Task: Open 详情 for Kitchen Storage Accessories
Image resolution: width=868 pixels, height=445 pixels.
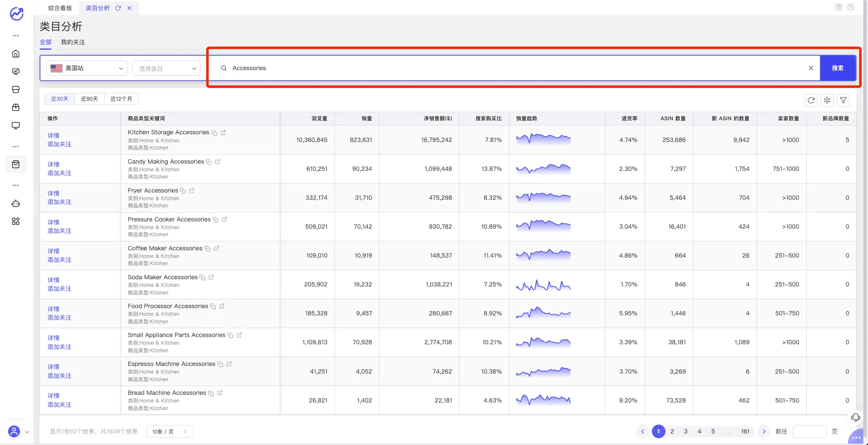Action: pos(53,136)
